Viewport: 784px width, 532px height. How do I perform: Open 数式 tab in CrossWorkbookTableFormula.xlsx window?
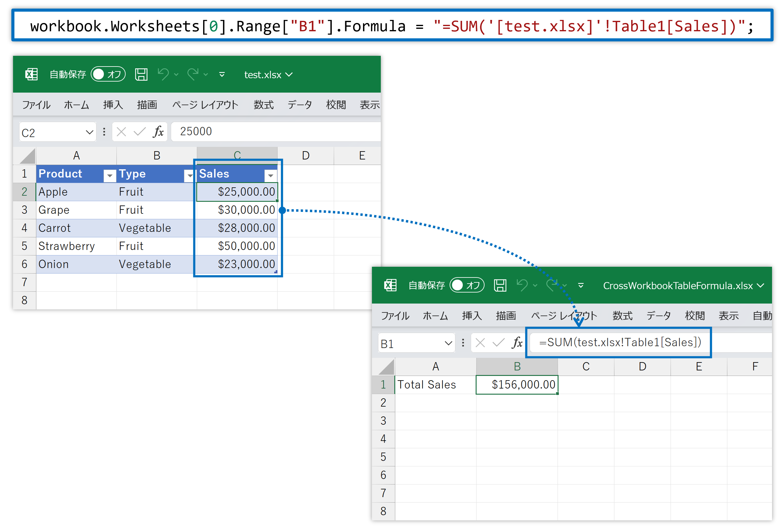622,316
